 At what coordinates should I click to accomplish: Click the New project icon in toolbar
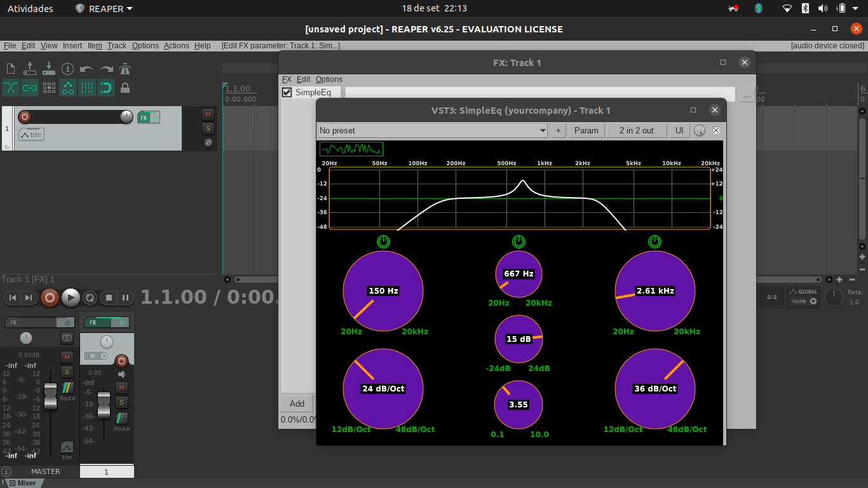tap(11, 69)
